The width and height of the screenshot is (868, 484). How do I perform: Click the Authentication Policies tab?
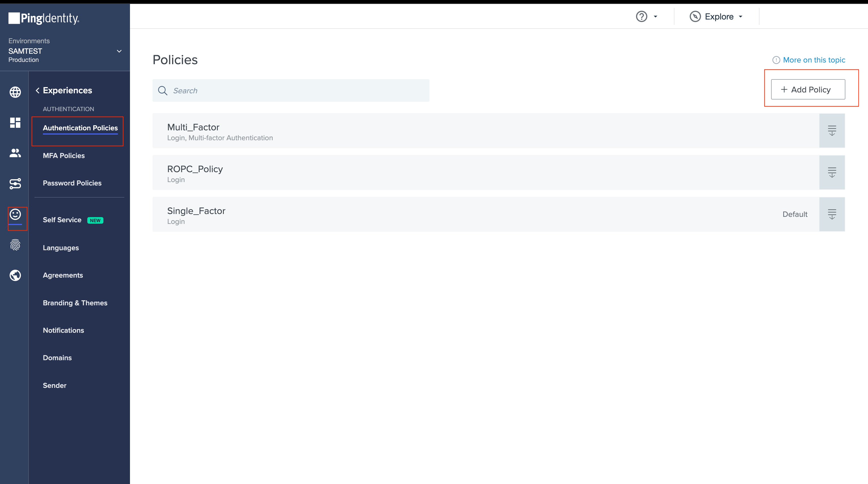click(x=80, y=128)
